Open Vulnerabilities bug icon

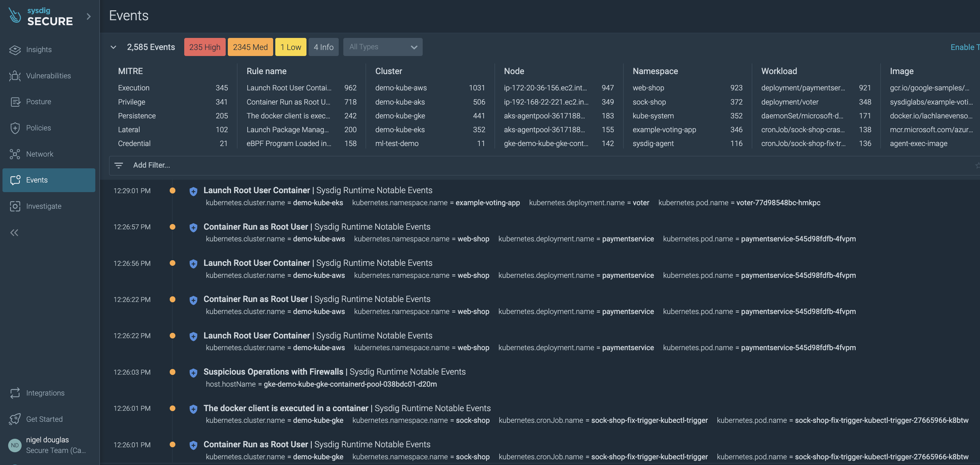pyautogui.click(x=15, y=76)
